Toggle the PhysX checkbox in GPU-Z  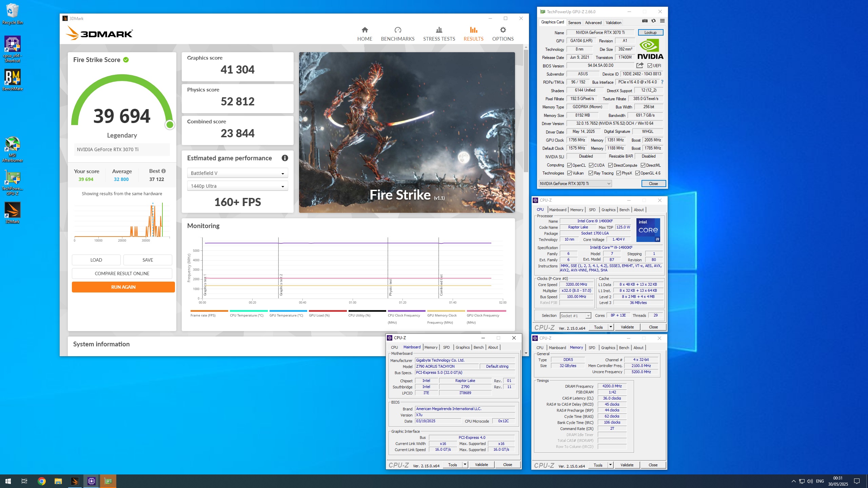click(618, 173)
